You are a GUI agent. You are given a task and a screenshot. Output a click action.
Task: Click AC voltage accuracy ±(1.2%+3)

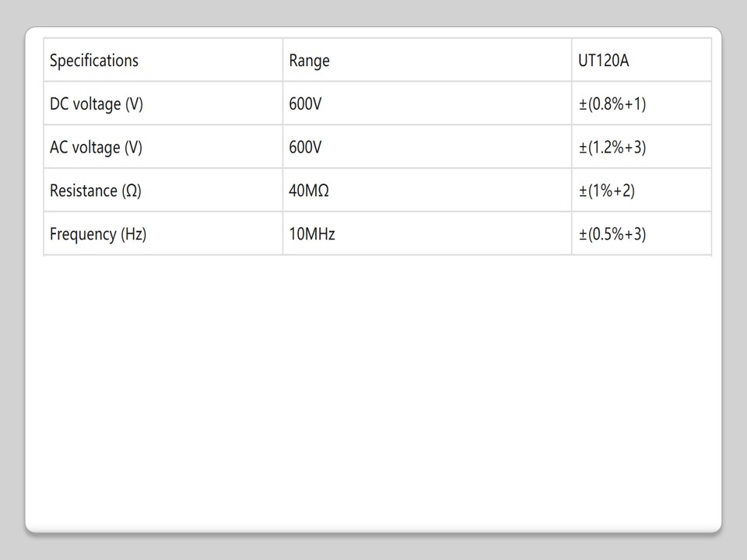click(612, 148)
